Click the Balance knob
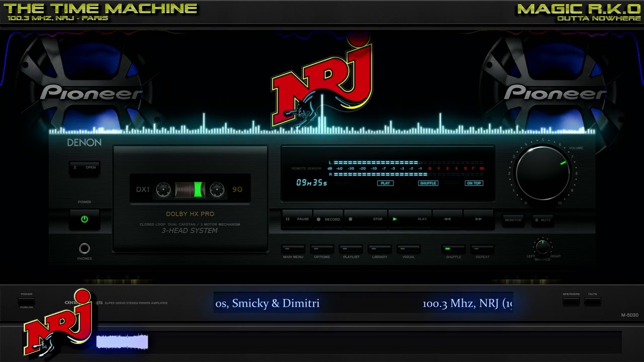 542,247
